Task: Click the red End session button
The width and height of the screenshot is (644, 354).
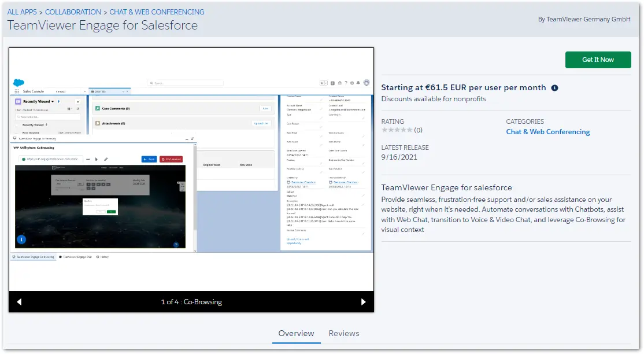Action: pyautogui.click(x=171, y=159)
